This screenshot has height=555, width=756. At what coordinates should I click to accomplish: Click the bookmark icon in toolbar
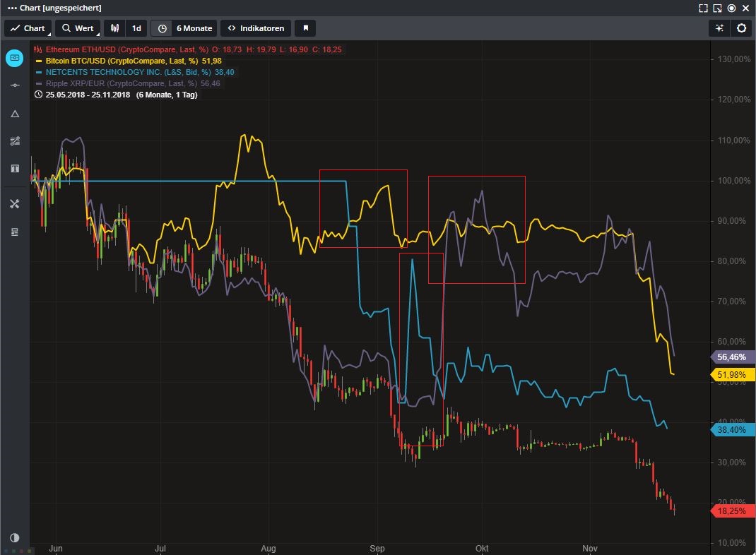click(305, 28)
